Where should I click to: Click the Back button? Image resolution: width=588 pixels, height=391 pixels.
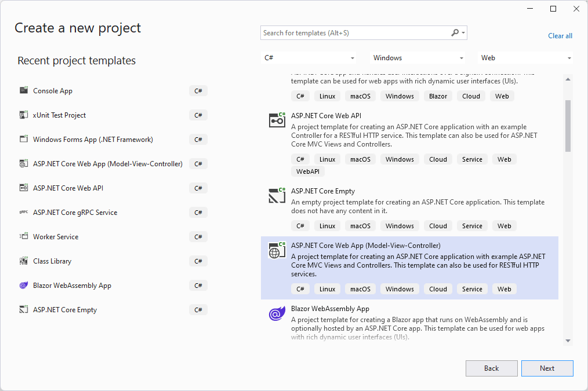coord(491,368)
